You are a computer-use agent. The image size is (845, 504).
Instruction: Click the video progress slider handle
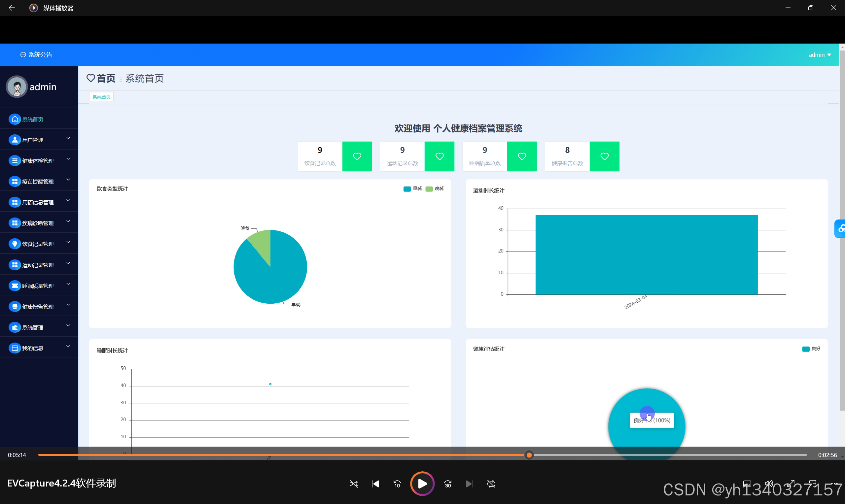tap(529, 455)
